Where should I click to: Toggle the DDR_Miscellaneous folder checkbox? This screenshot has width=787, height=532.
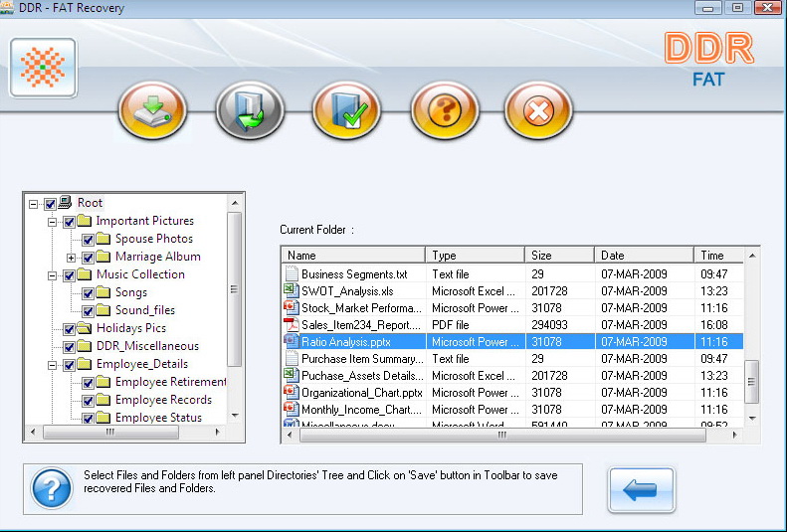(x=69, y=347)
